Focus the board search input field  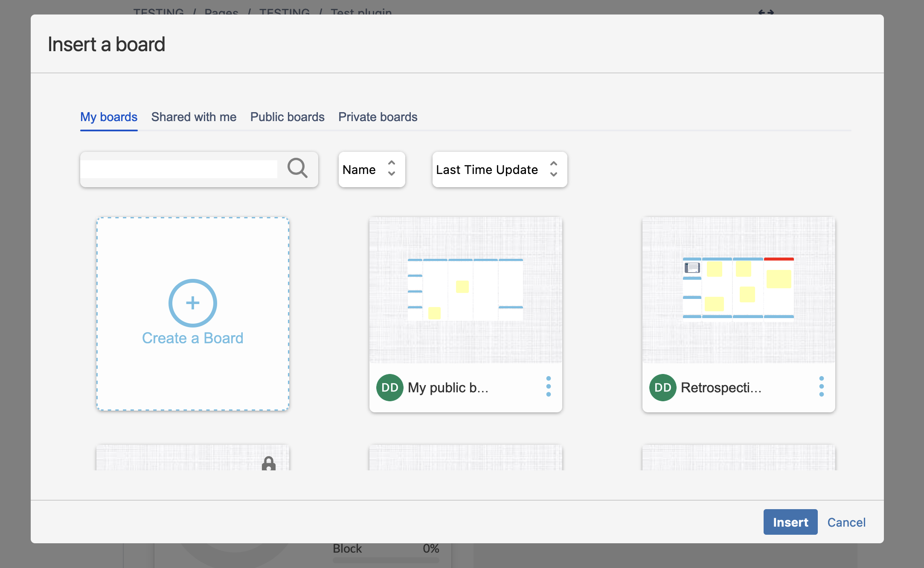(179, 169)
